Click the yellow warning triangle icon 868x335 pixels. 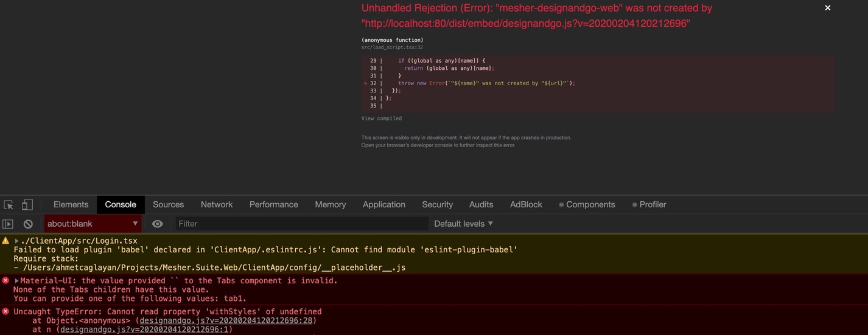(5, 241)
